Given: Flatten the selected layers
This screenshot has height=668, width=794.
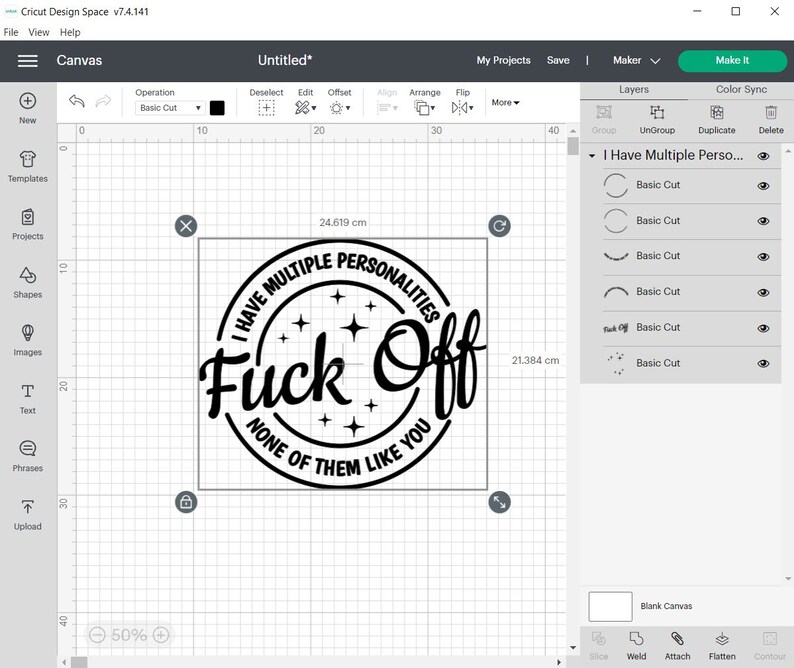Looking at the screenshot, I should (722, 646).
